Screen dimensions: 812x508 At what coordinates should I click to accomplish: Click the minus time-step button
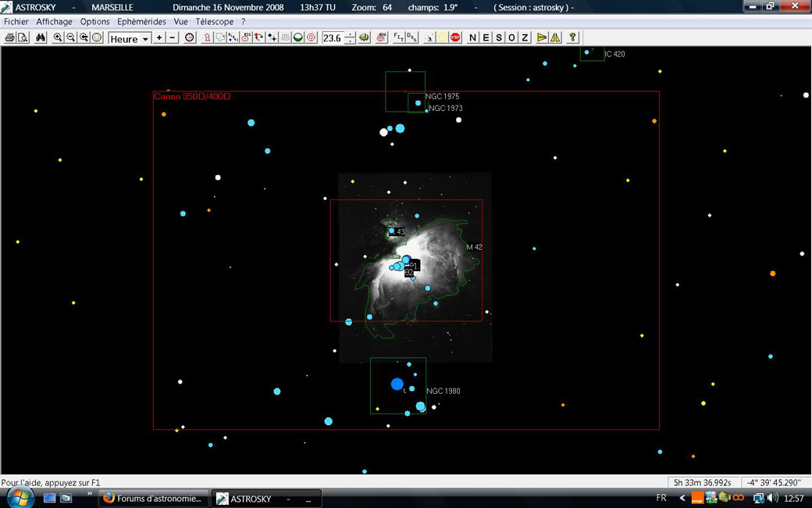173,38
